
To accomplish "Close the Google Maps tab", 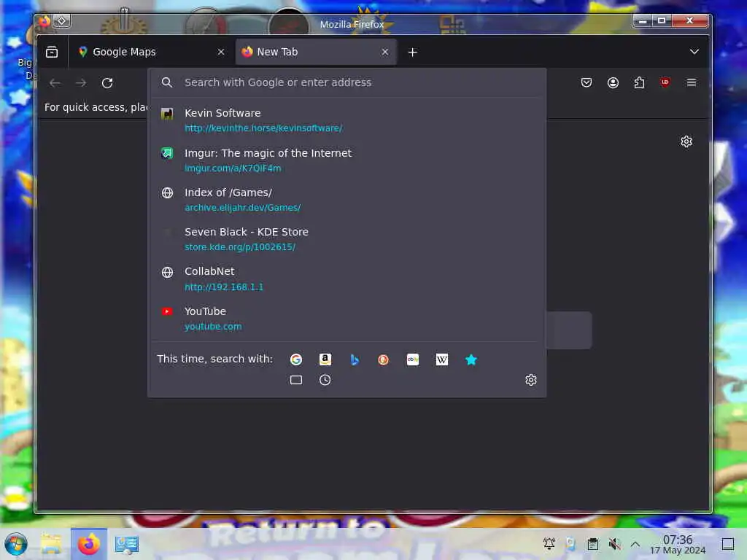I will pos(220,52).
